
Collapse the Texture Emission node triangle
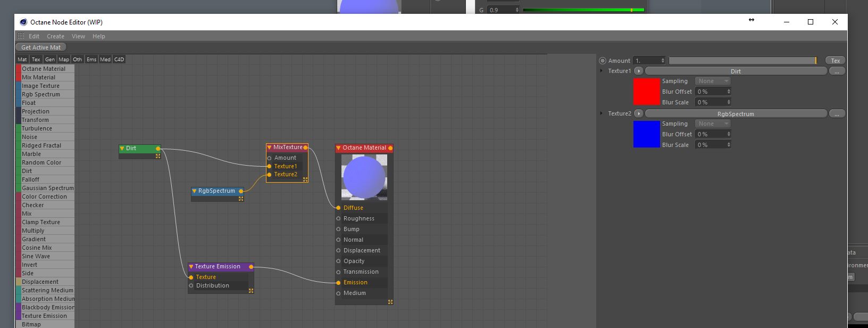pos(191,267)
